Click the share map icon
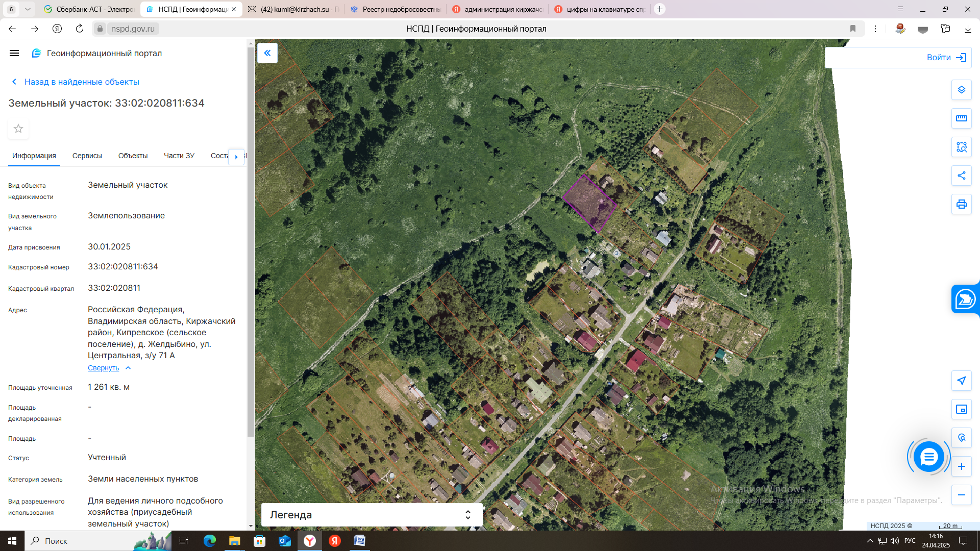The width and height of the screenshot is (980, 551). [x=961, y=176]
